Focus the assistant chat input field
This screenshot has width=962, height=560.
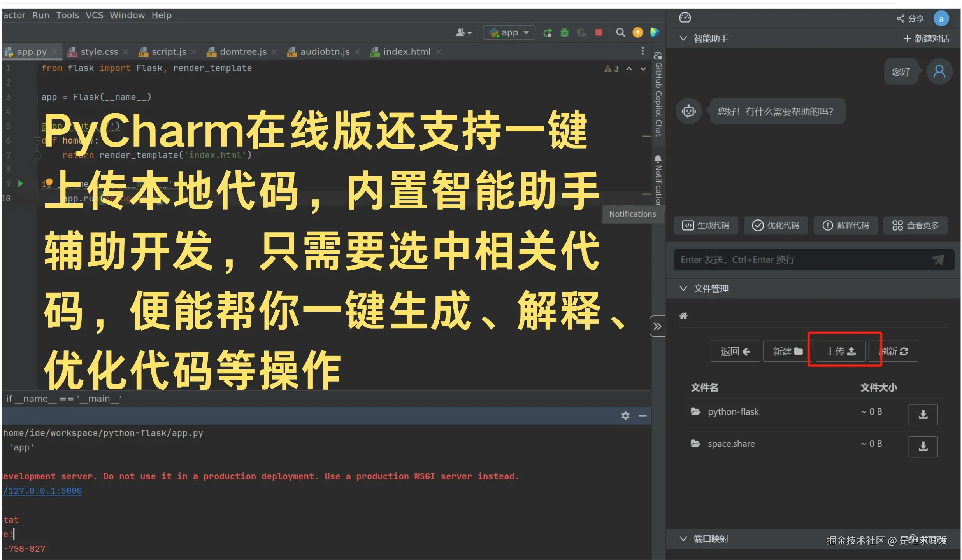[814, 259]
